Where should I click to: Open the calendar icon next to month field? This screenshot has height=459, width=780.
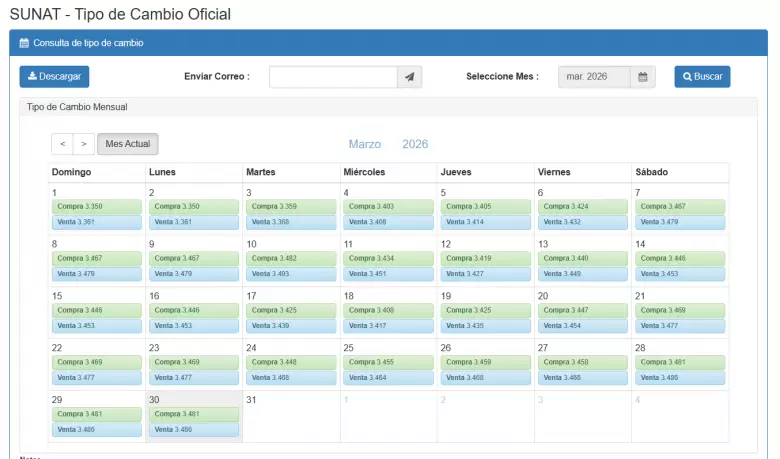pyautogui.click(x=643, y=77)
